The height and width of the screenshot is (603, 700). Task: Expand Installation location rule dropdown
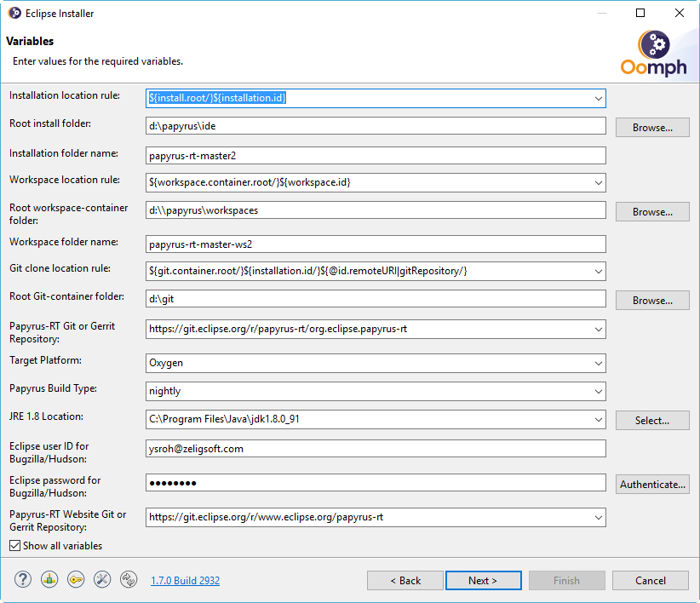pyautogui.click(x=598, y=98)
